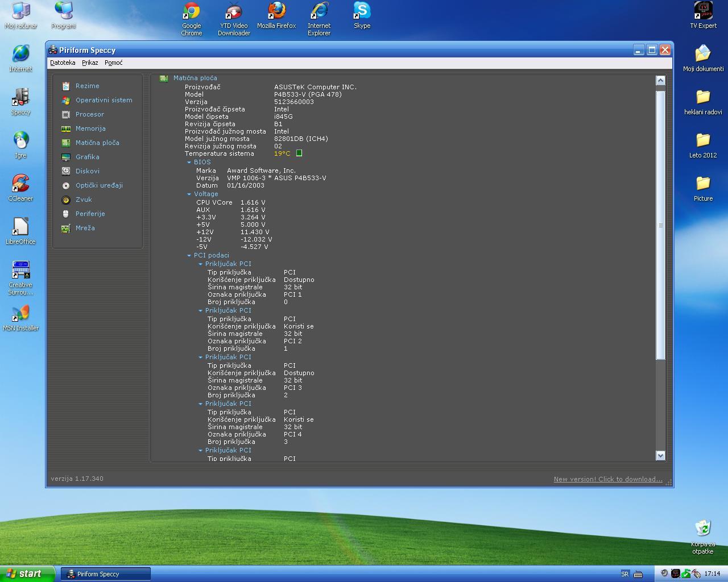Open the Prikaz menu
Viewport: 728px width, 582px height.
tap(90, 63)
